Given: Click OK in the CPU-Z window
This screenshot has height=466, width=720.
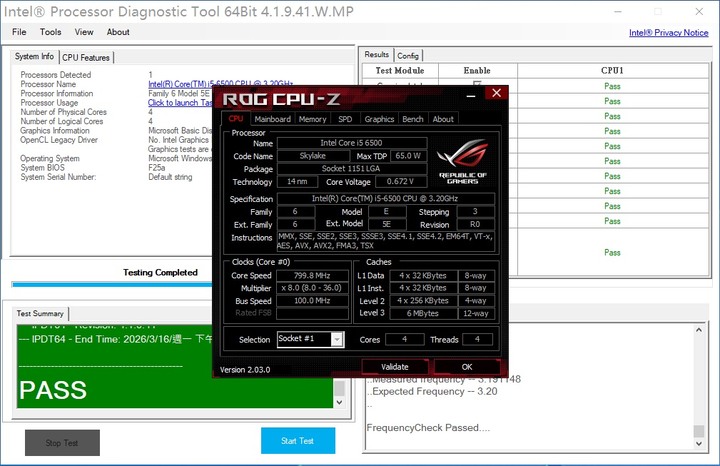Looking at the screenshot, I should click(467, 367).
